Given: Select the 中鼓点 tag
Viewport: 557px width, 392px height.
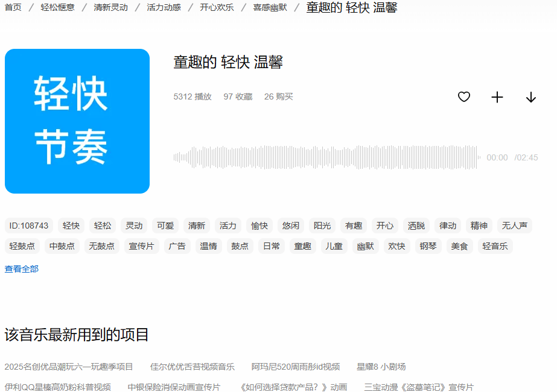Looking at the screenshot, I should (62, 247).
